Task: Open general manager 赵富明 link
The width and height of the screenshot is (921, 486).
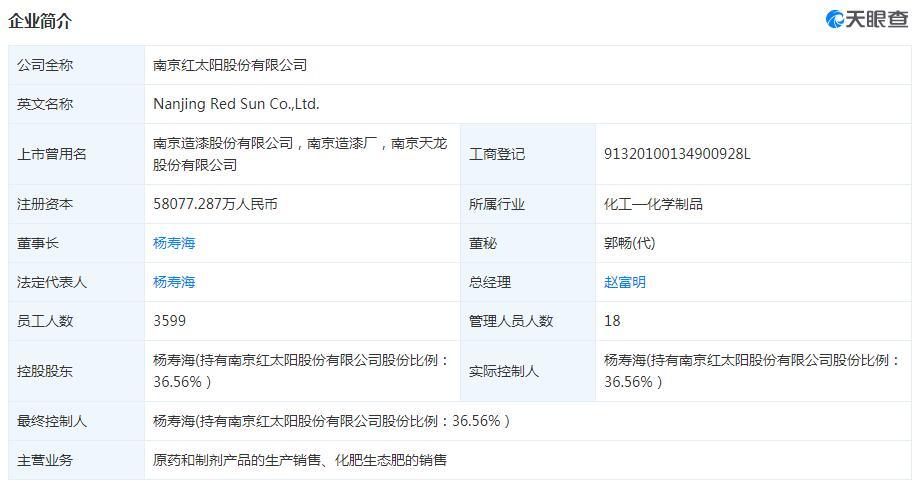Action: click(625, 282)
